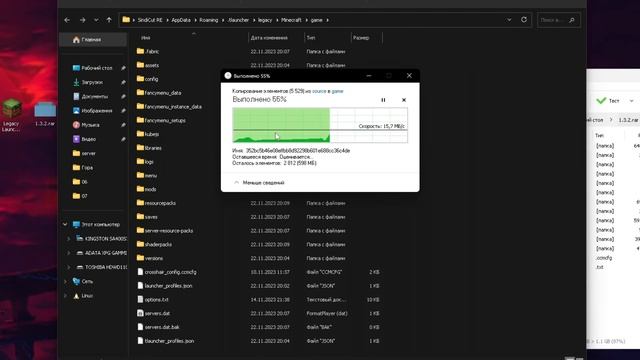Viewport: 640px width, 360px height.
Task: Select the config folder icon
Action: (140, 79)
